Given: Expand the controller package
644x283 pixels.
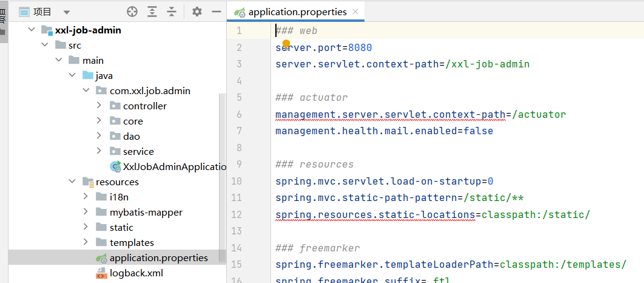Looking at the screenshot, I should click(99, 106).
